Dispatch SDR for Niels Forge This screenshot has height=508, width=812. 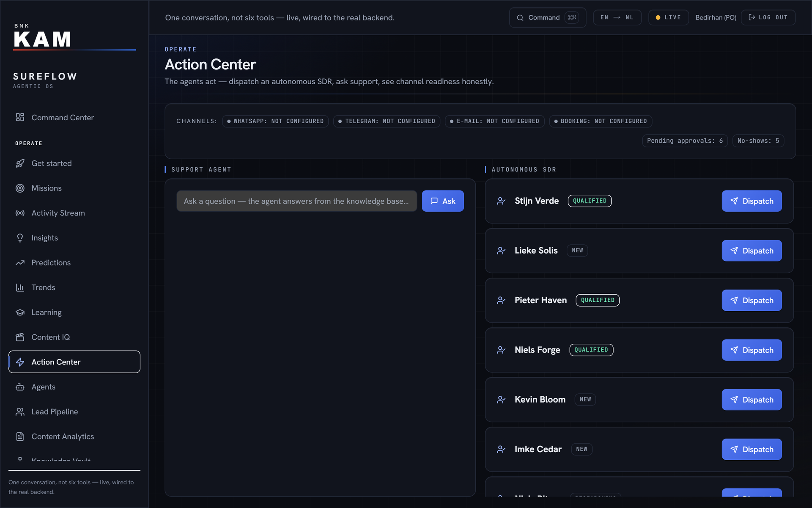[x=752, y=350]
